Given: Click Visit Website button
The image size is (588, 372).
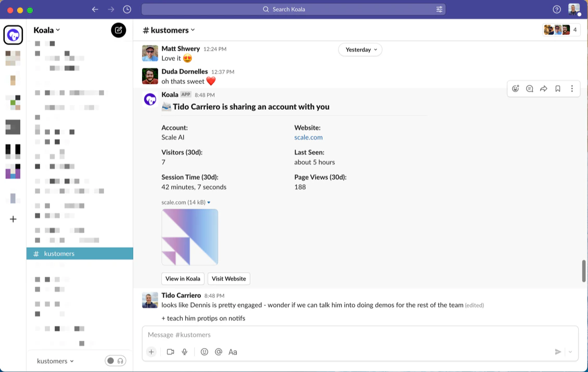Looking at the screenshot, I should [x=229, y=279].
